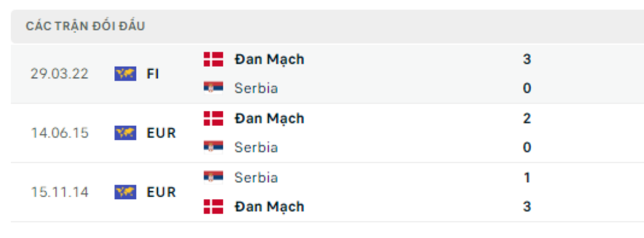Screen dimensions: 644x238
Task: Click the competition icon for the 14.06.15 match
Action: (125, 133)
